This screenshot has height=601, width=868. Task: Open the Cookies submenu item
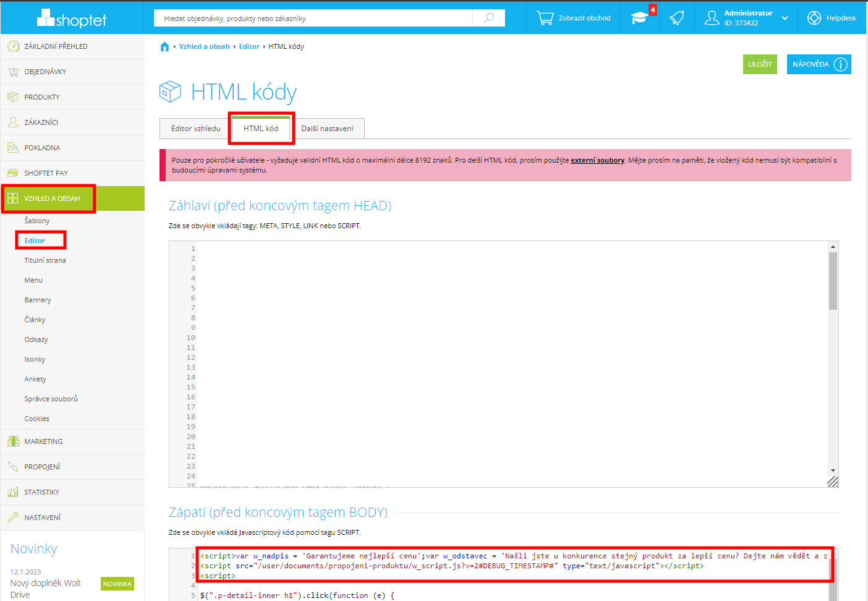click(36, 419)
